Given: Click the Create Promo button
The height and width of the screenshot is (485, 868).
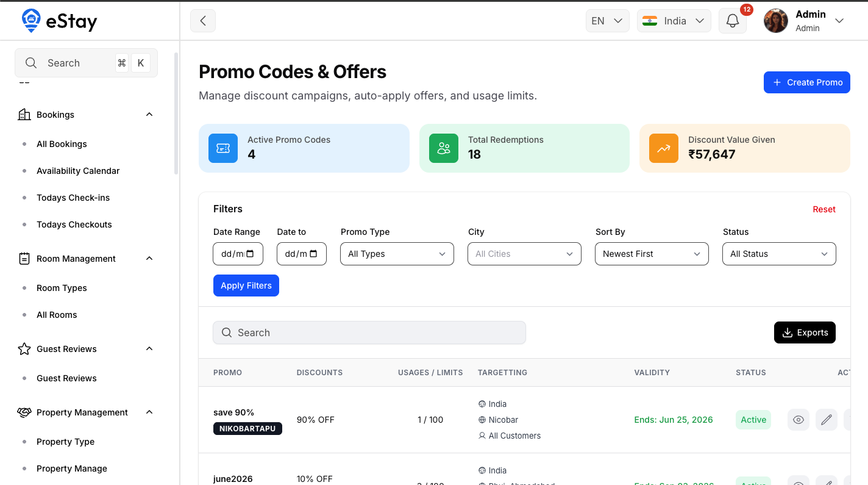Looking at the screenshot, I should point(806,82).
